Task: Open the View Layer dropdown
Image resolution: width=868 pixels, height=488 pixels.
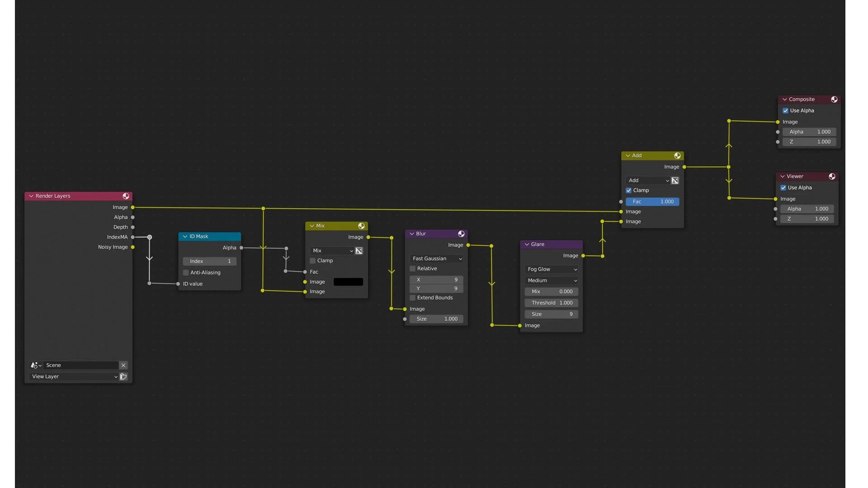Action: tap(74, 376)
